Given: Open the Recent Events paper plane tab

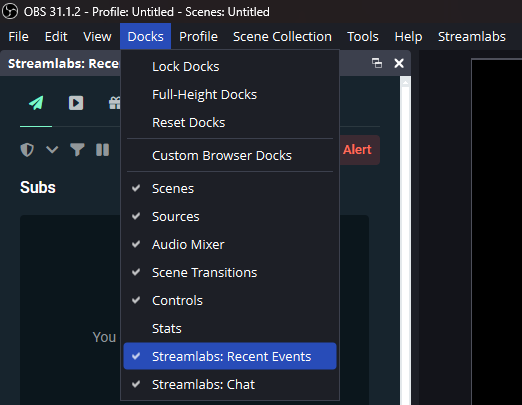Looking at the screenshot, I should pos(36,103).
